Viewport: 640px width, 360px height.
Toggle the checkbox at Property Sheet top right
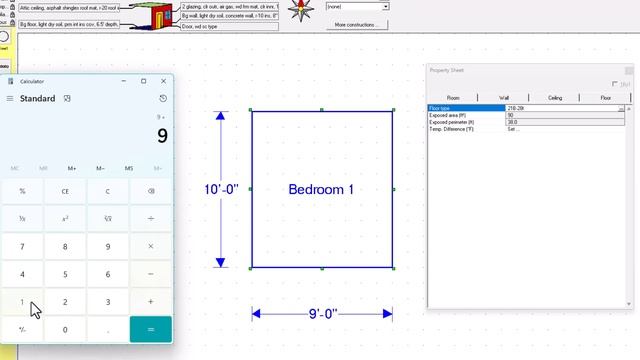click(615, 84)
